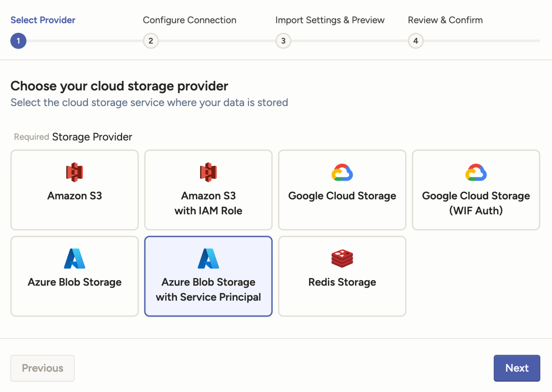Click the Amazon S3 bucket icon
The height and width of the screenshot is (392, 552).
[x=74, y=172]
